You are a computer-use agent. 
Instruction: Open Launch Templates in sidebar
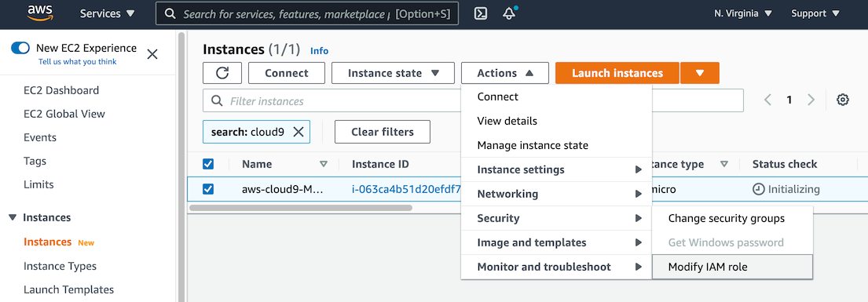[x=68, y=289]
